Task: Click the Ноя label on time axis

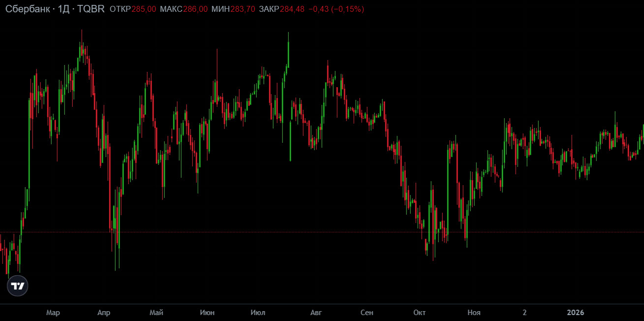Action: pos(474,313)
